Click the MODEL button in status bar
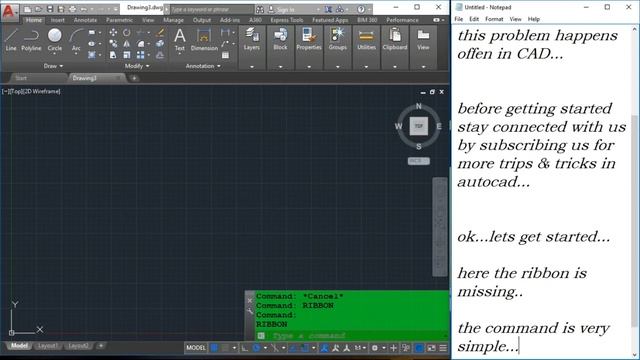 coord(196,348)
